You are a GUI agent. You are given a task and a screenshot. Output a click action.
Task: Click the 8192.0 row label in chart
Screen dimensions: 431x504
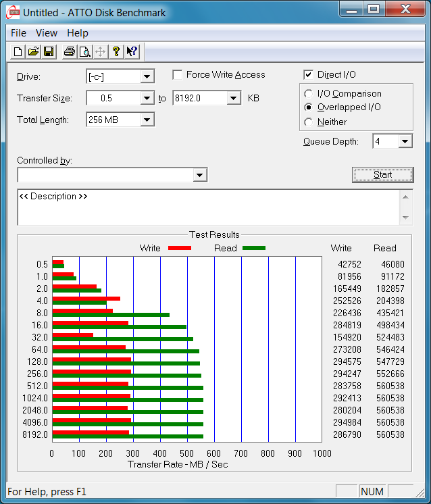[35, 434]
